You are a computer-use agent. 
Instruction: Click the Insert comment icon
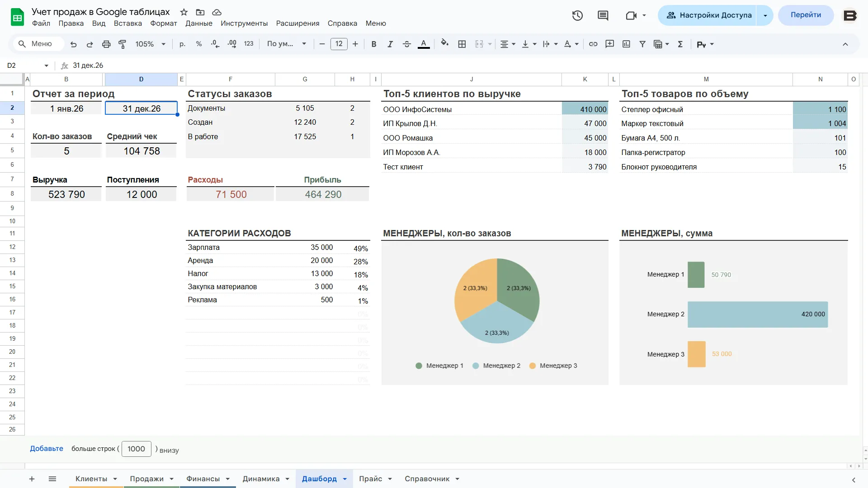click(x=610, y=44)
